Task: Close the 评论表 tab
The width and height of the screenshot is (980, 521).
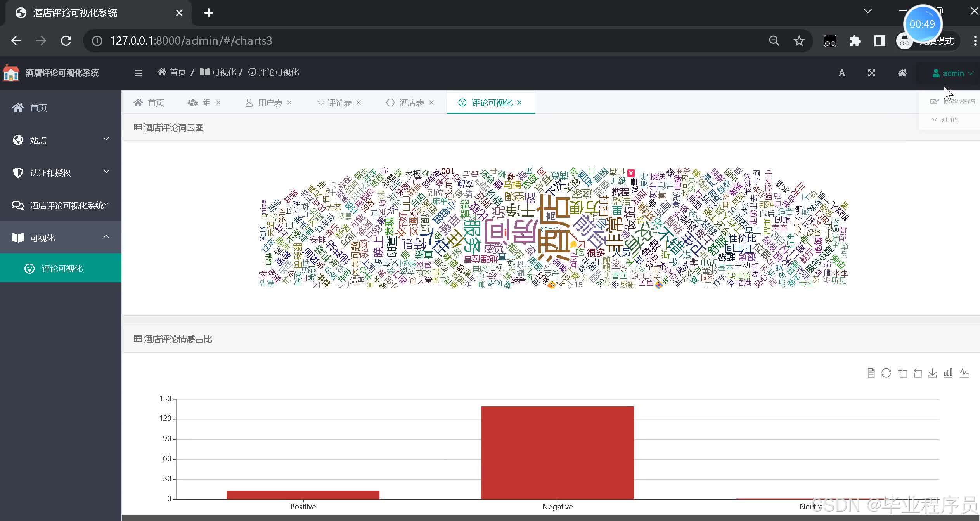Action: coord(358,102)
